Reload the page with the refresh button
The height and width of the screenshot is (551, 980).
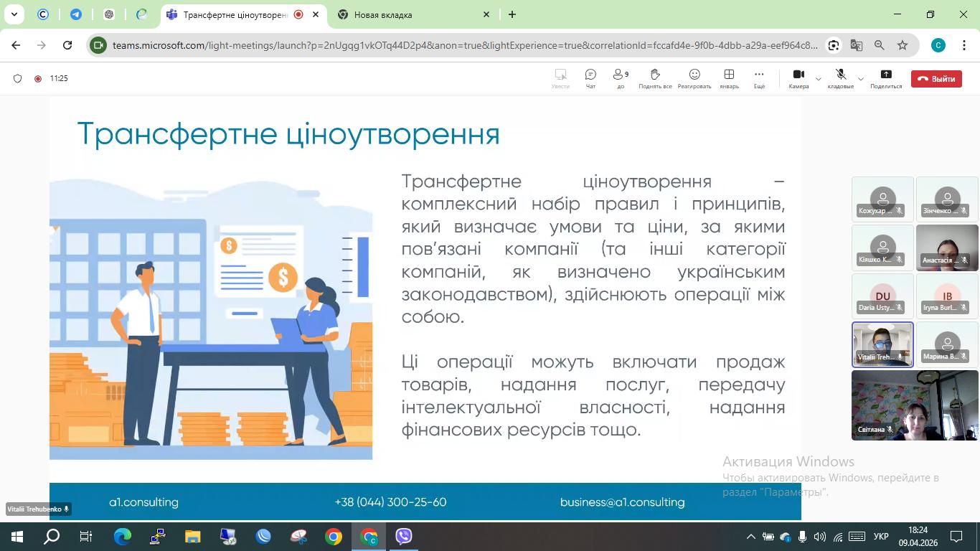coord(67,45)
